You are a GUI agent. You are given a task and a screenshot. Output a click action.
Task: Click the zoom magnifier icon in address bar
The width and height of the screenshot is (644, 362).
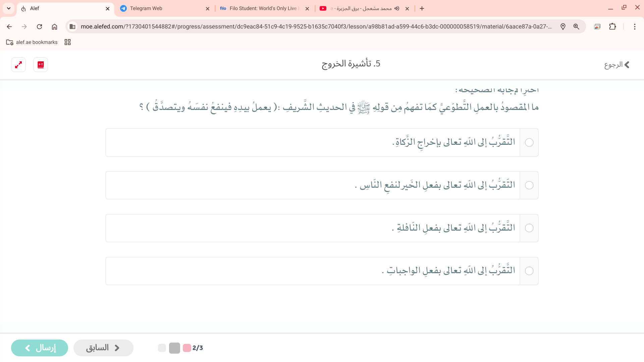(x=576, y=26)
